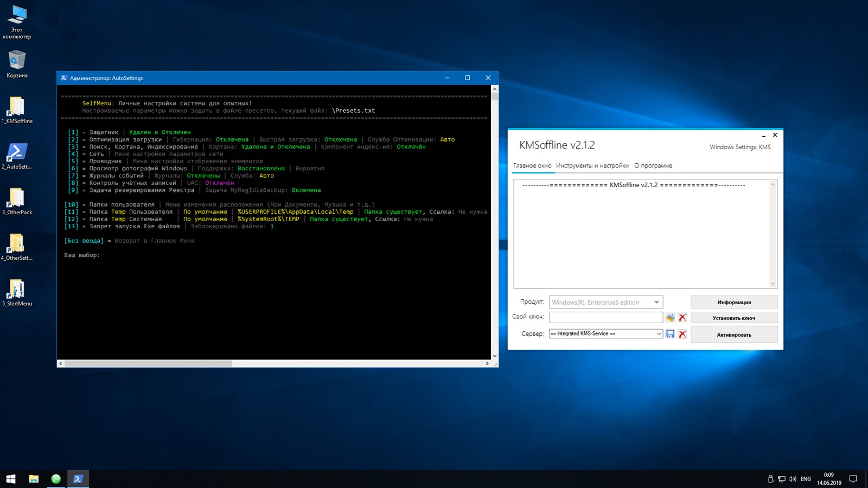Open the network tray icon
This screenshot has width=868, height=488.
point(782,479)
